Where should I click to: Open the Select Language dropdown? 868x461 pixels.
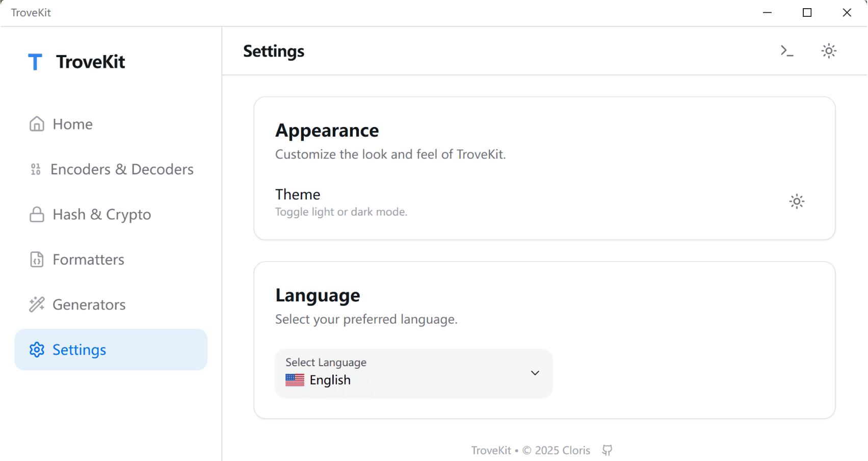[x=413, y=373]
